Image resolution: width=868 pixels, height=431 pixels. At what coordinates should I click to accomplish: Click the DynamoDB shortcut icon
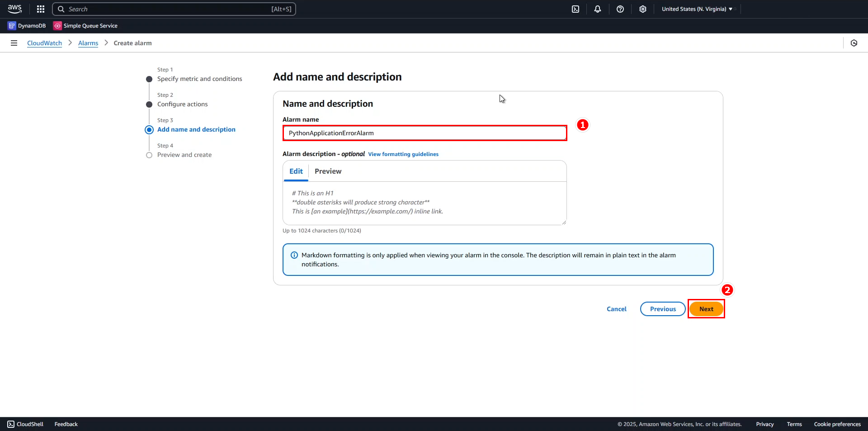12,26
